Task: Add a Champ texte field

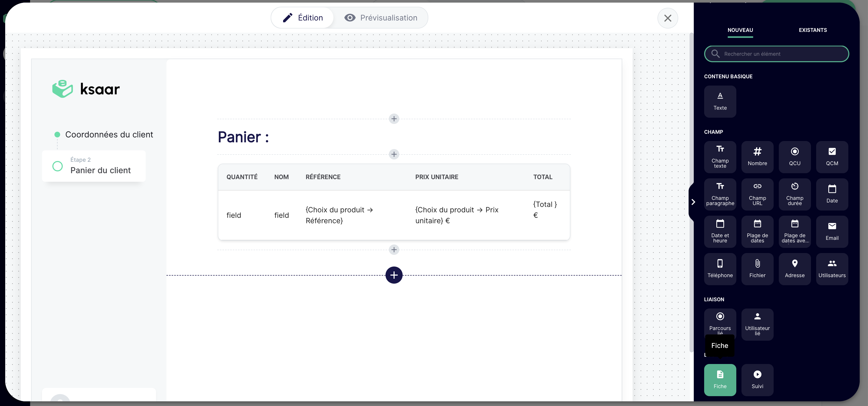Action: pyautogui.click(x=720, y=157)
